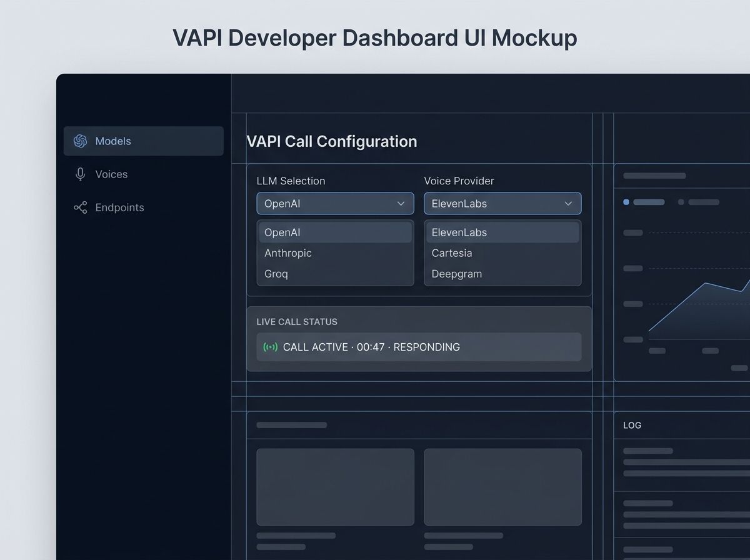Screen dimensions: 750x560
Task: Choose ElevenLabs from the voice options list
Action: [x=502, y=232]
